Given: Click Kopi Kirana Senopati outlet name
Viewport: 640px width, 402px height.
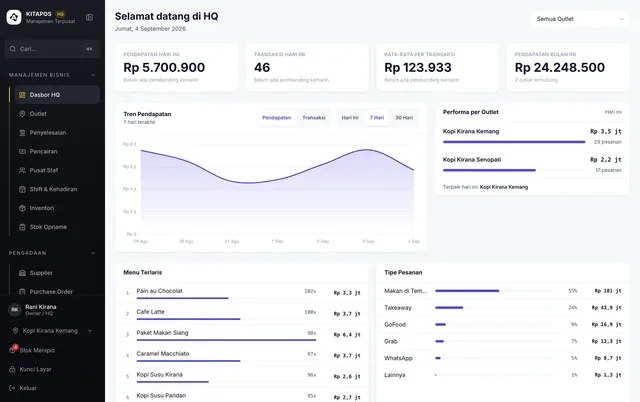Looking at the screenshot, I should 472,160.
